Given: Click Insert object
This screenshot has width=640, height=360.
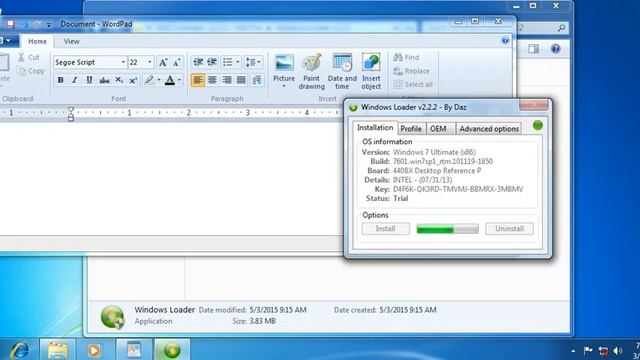Looking at the screenshot, I should pos(371,72).
